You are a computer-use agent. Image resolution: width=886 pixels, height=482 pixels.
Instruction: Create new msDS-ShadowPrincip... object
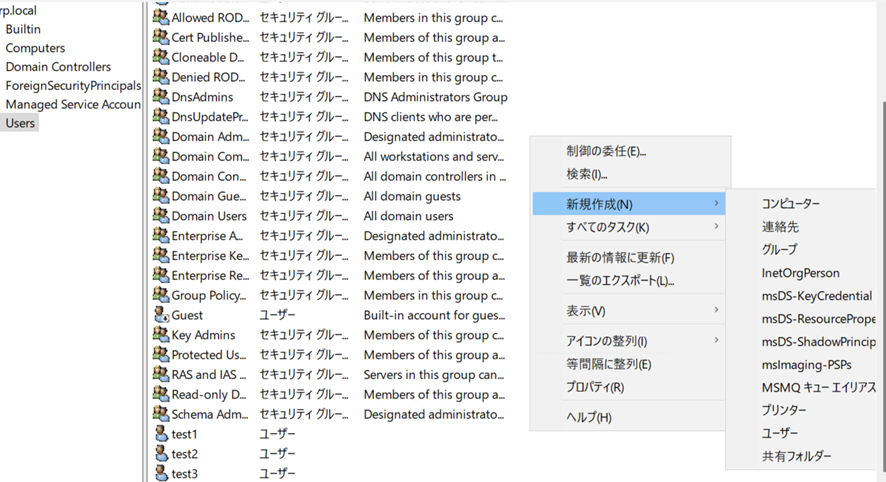[x=818, y=342]
